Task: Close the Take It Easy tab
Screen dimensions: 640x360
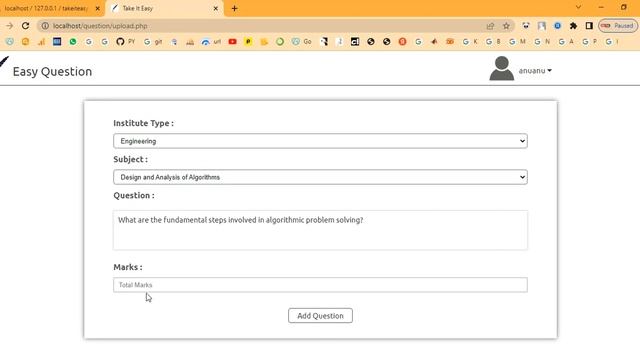Action: coord(216,8)
